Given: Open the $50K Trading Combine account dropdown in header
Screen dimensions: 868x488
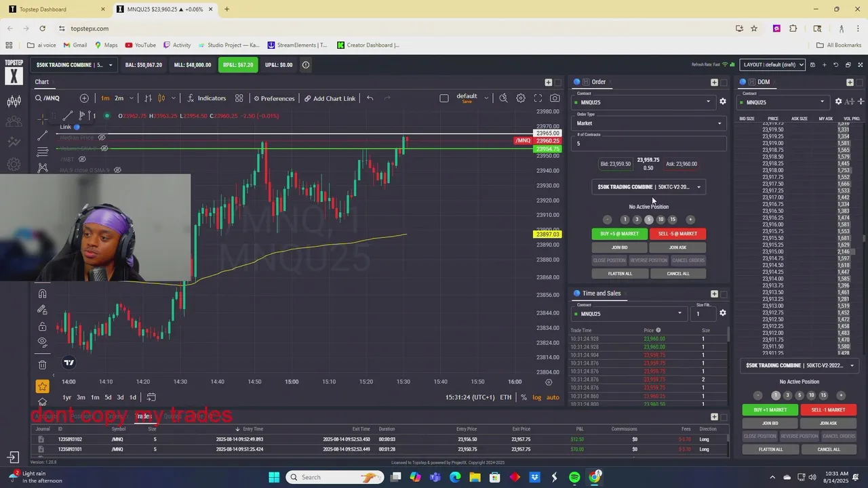Looking at the screenshot, I should click(x=74, y=65).
